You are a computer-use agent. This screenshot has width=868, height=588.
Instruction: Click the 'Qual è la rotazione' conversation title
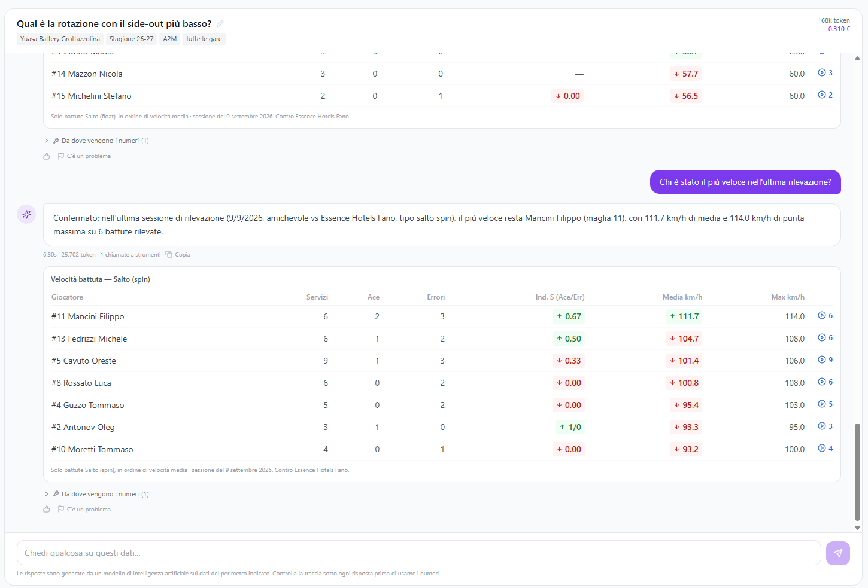coord(114,24)
